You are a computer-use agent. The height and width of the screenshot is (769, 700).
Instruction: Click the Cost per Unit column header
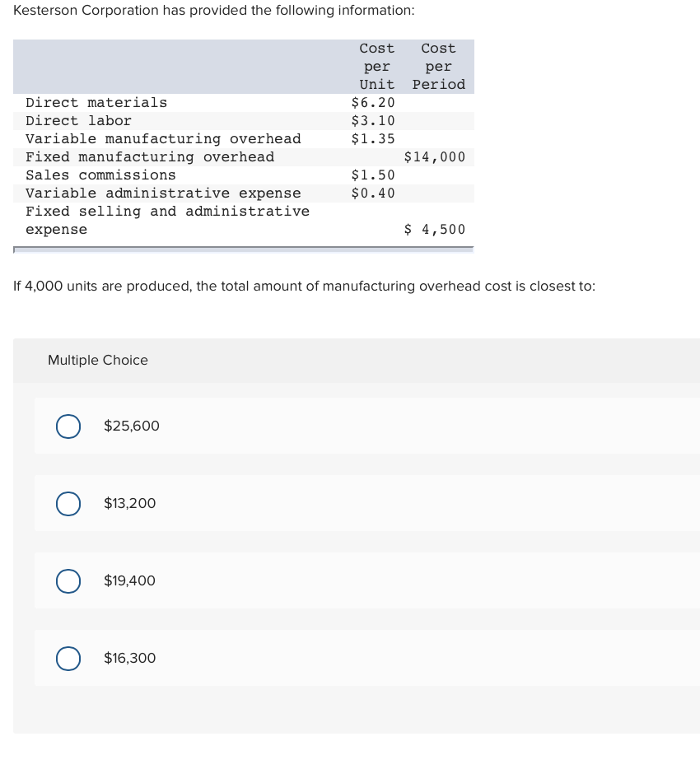tap(376, 66)
